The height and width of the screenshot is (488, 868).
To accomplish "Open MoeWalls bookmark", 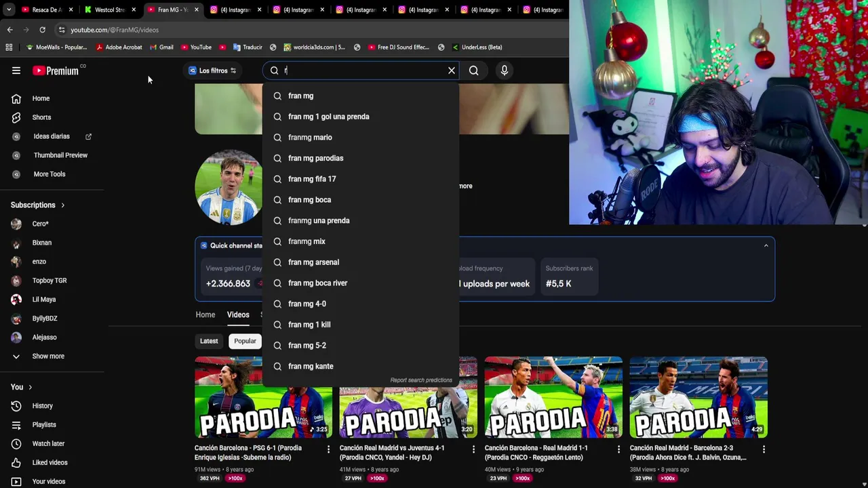I will click(56, 47).
